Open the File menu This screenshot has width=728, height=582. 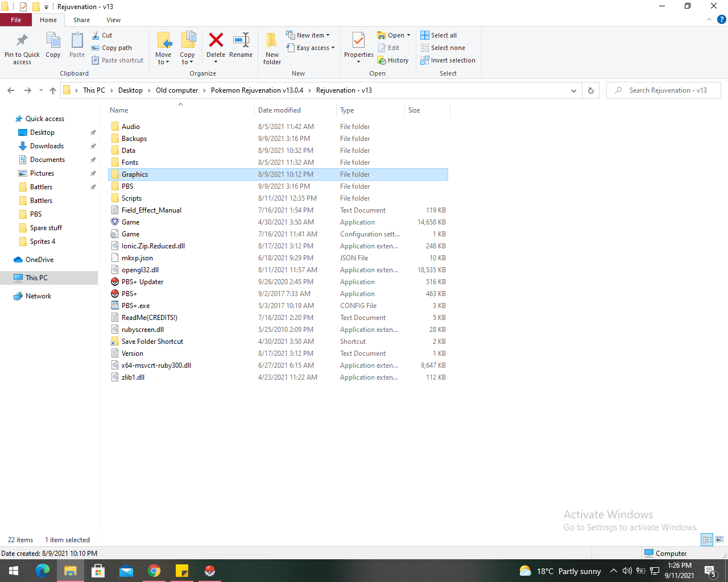pyautogui.click(x=16, y=20)
